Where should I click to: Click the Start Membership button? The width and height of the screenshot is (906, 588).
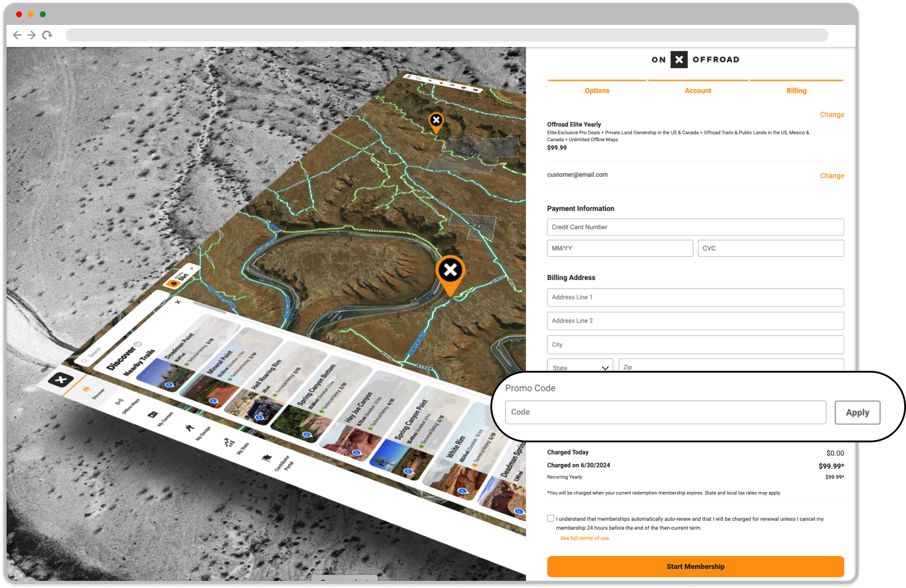coord(695,567)
